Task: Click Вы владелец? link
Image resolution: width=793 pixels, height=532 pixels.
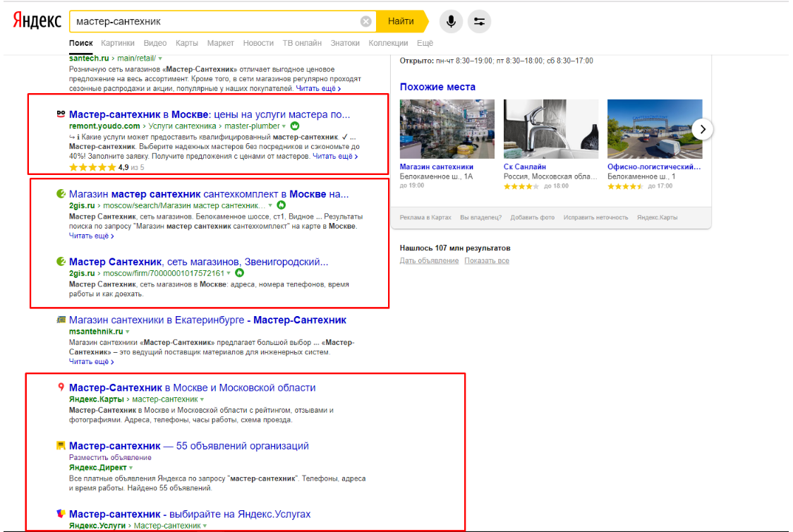Action: tap(480, 217)
